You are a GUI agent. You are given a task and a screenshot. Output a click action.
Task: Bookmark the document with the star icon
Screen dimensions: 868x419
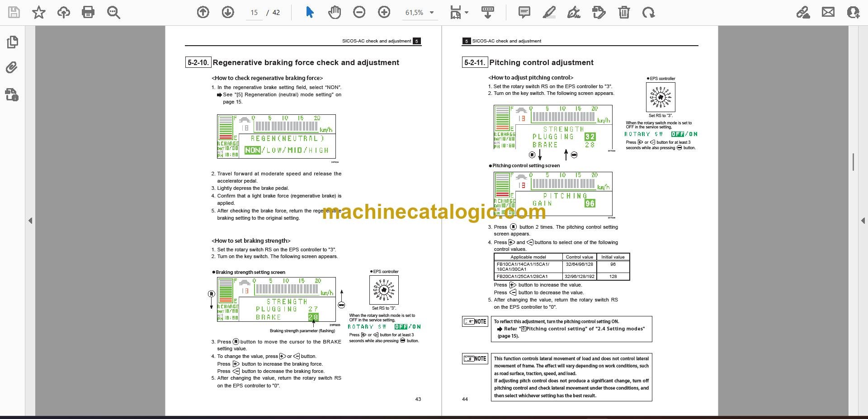[x=39, y=12]
